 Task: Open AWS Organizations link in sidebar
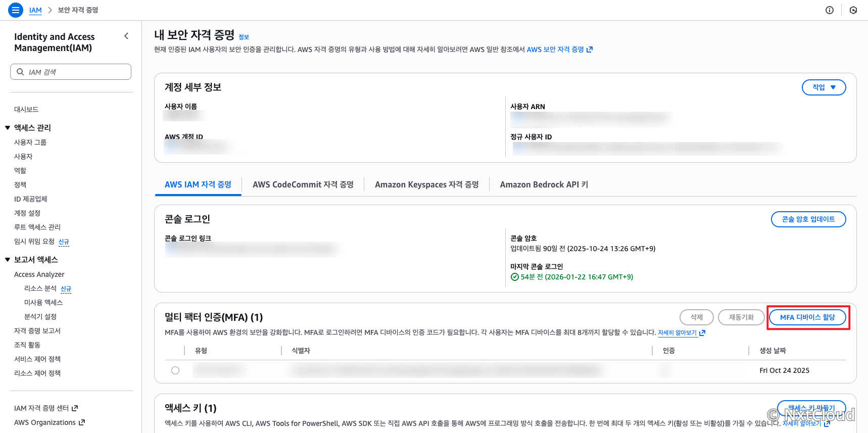tap(45, 422)
